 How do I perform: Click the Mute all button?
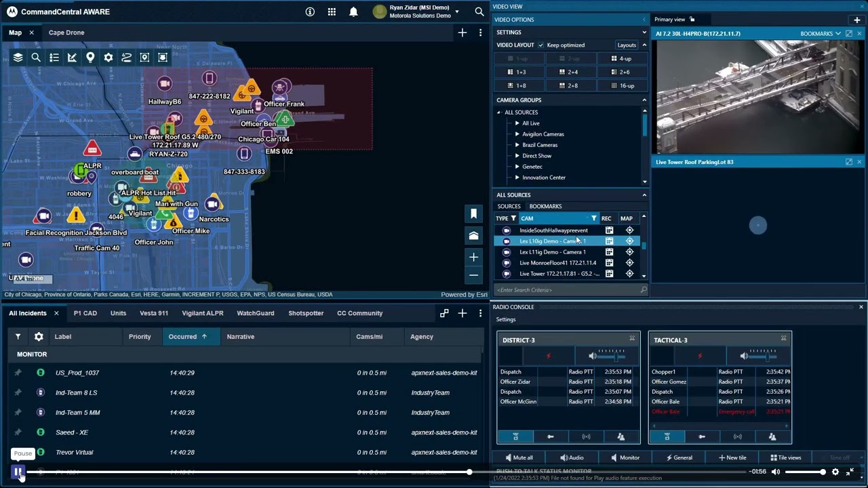point(519,457)
